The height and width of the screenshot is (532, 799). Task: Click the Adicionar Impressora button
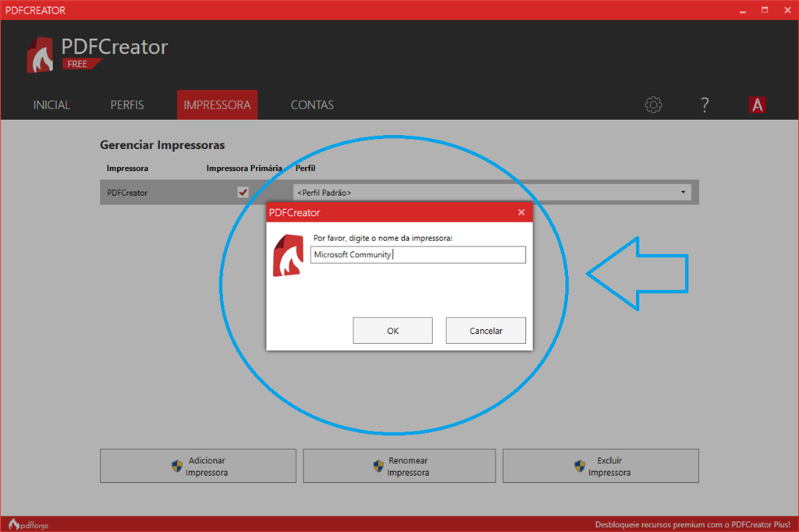tap(197, 466)
